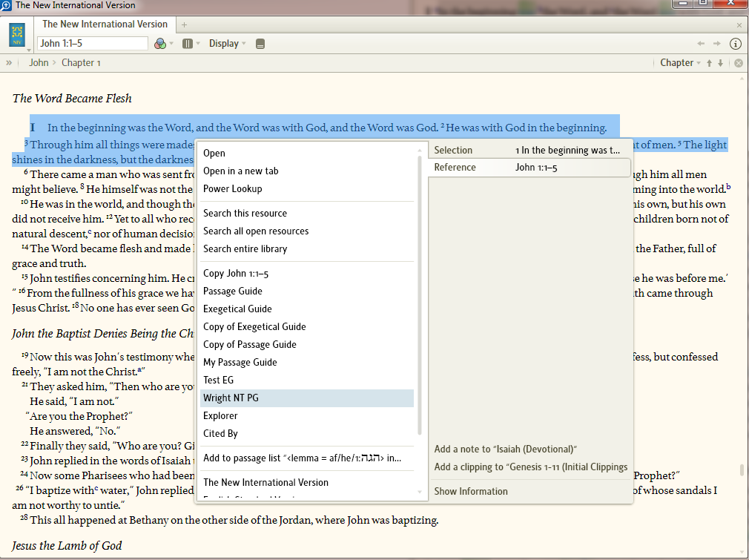
Task: Click Show Information
Action: tap(471, 491)
